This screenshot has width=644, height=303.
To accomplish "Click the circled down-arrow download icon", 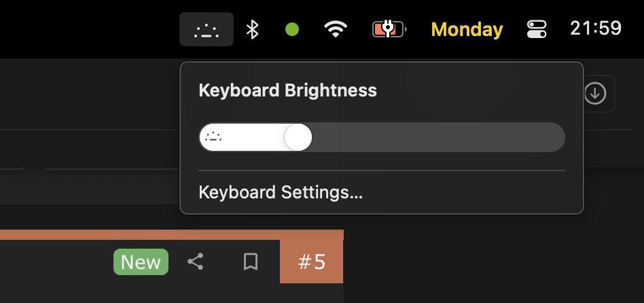I will 596,94.
